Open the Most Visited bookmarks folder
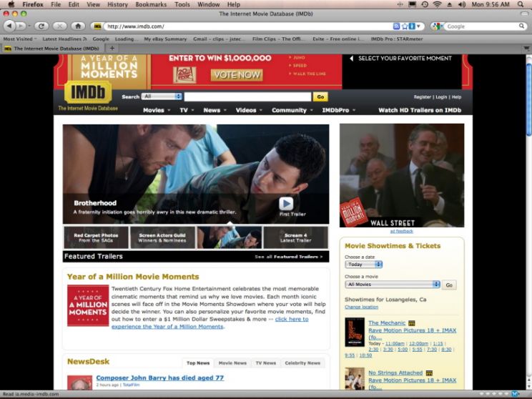The height and width of the screenshot is (399, 532). pos(20,39)
